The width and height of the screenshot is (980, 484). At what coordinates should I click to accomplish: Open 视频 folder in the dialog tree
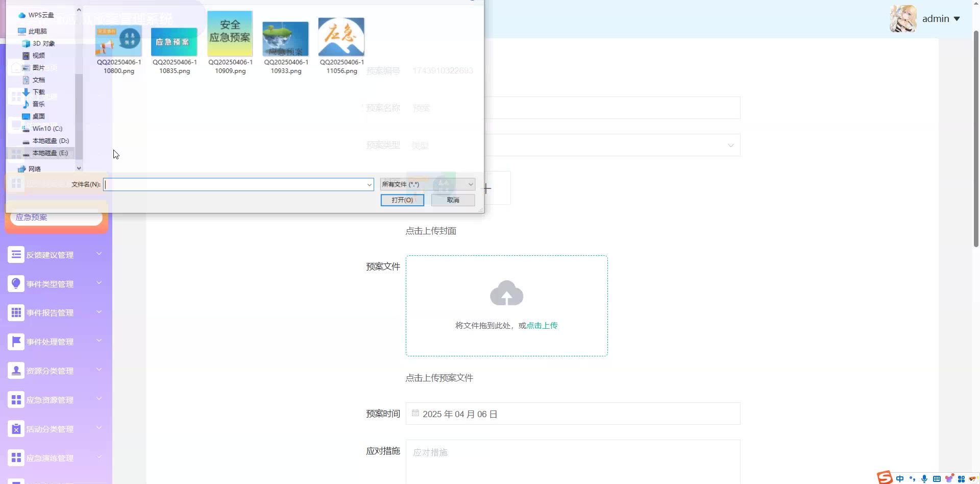coord(34,56)
